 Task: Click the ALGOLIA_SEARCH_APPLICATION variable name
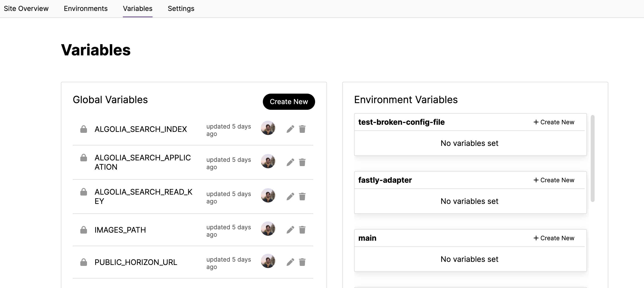pyautogui.click(x=143, y=162)
